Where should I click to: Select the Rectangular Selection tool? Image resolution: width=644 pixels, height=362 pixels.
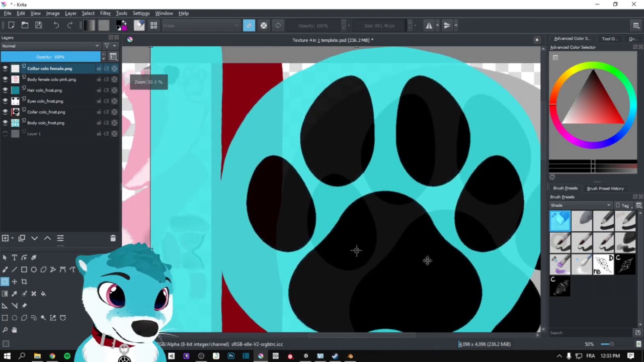click(5, 318)
